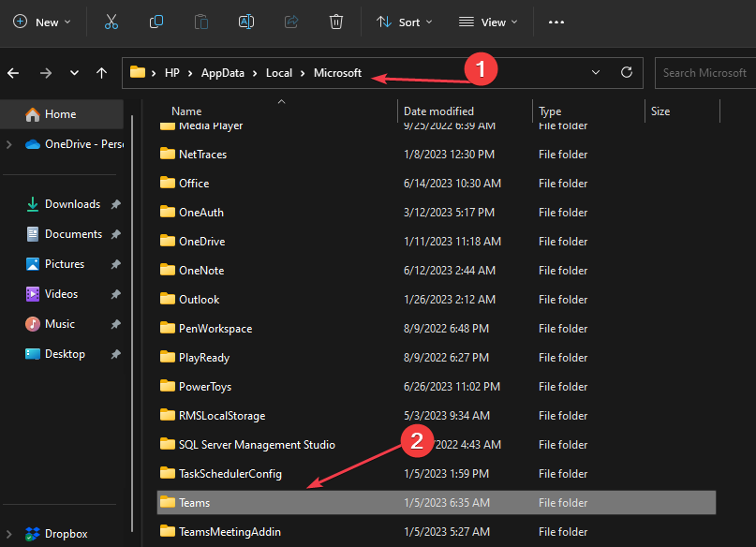The image size is (756, 547).
Task: Click the OneDrive cloud icon
Action: pyautogui.click(x=32, y=144)
